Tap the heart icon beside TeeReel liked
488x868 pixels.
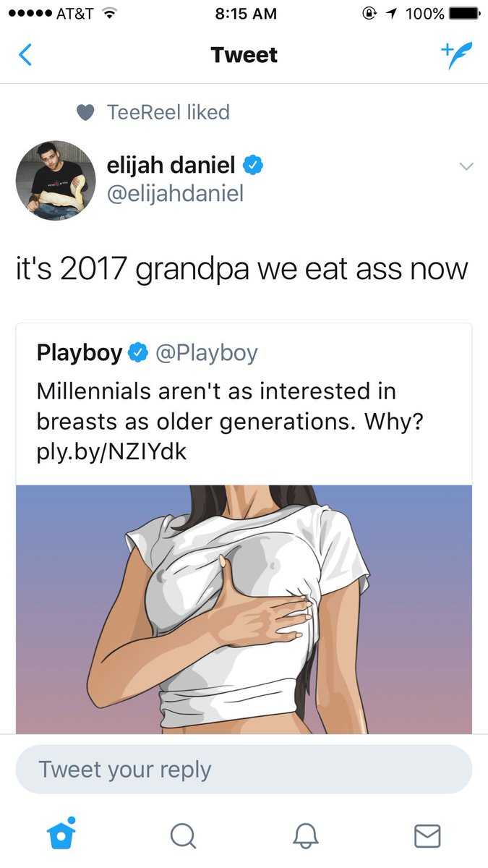(x=85, y=113)
